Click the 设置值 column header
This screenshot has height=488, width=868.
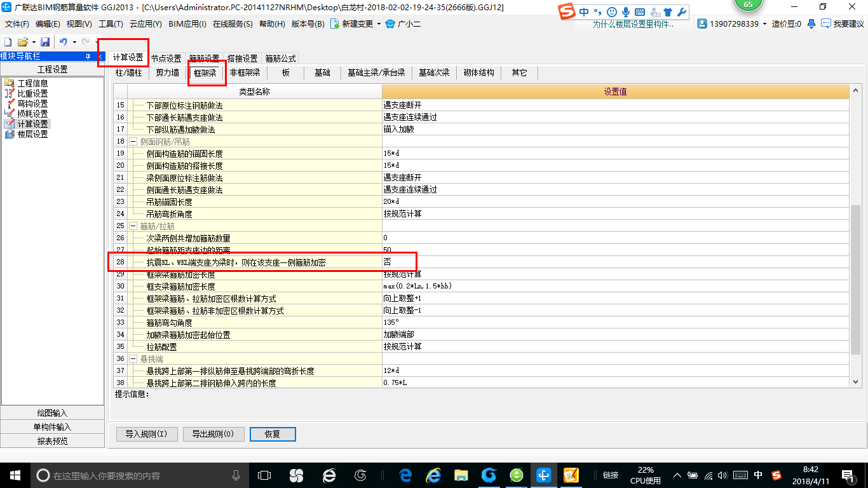(x=615, y=91)
